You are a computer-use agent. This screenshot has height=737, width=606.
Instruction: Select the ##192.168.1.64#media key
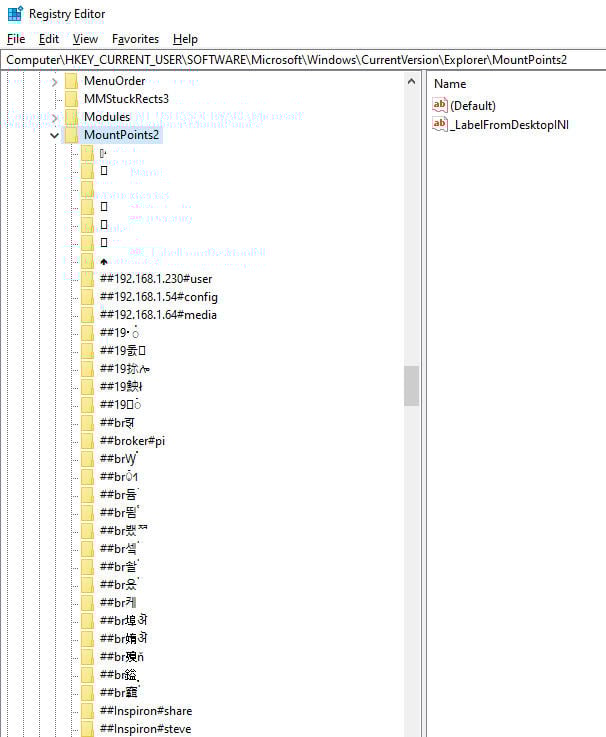(158, 315)
